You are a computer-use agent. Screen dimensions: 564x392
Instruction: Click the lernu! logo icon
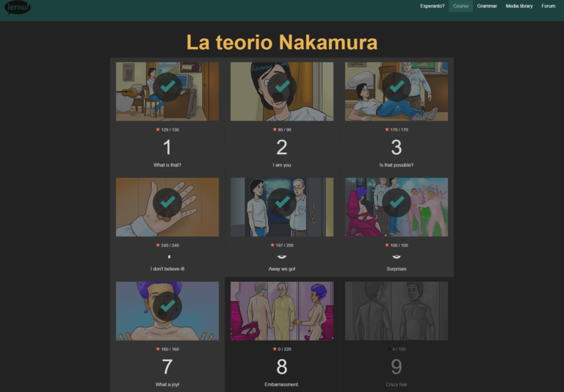18,7
